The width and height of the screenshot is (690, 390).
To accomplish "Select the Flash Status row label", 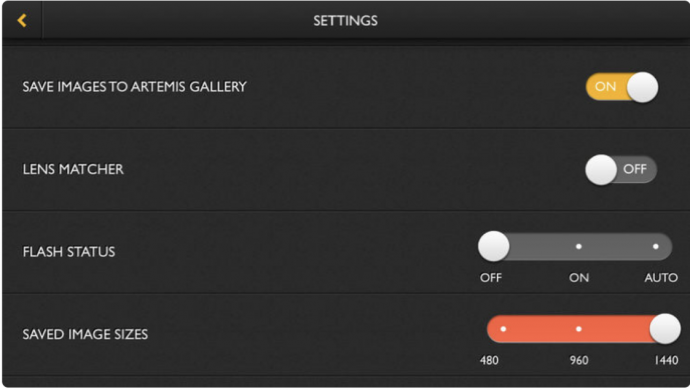I will 69,252.
